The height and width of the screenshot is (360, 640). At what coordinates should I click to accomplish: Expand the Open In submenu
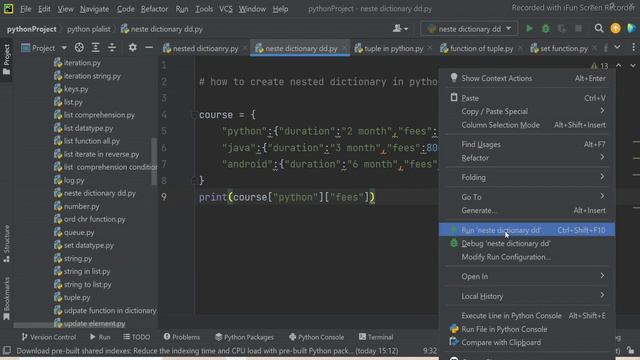click(527, 276)
